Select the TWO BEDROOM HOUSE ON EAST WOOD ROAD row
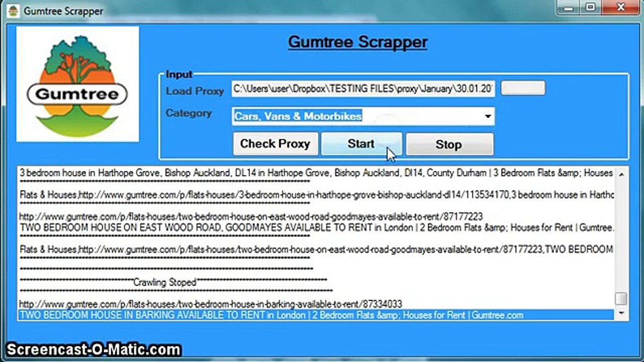 316,228
